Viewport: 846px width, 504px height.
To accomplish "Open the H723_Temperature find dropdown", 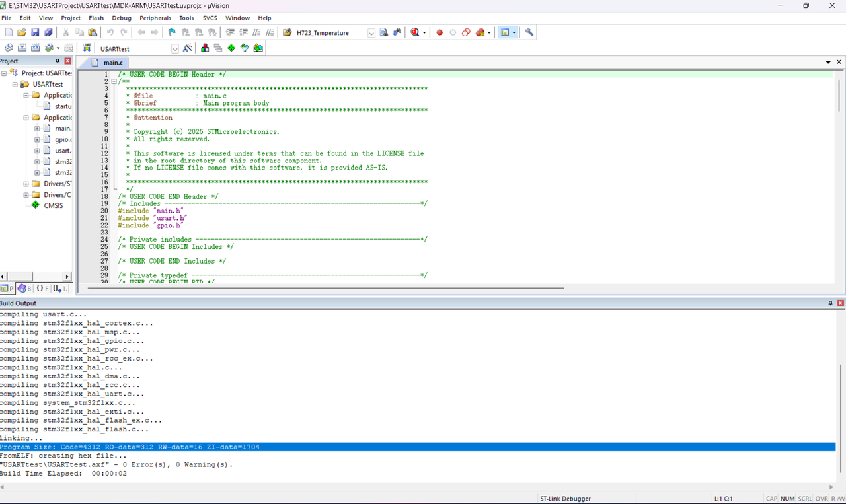I will [371, 33].
